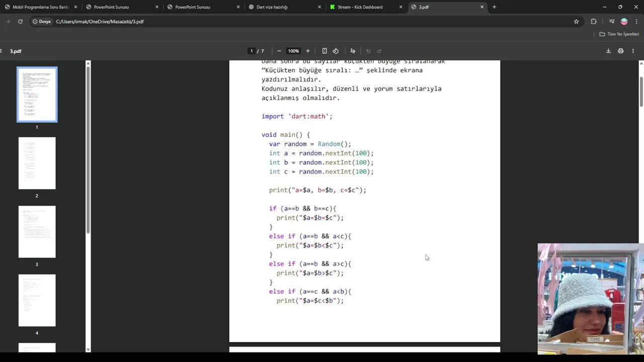
Task: Click the 3.pdf title in toolbar
Action: [16, 51]
